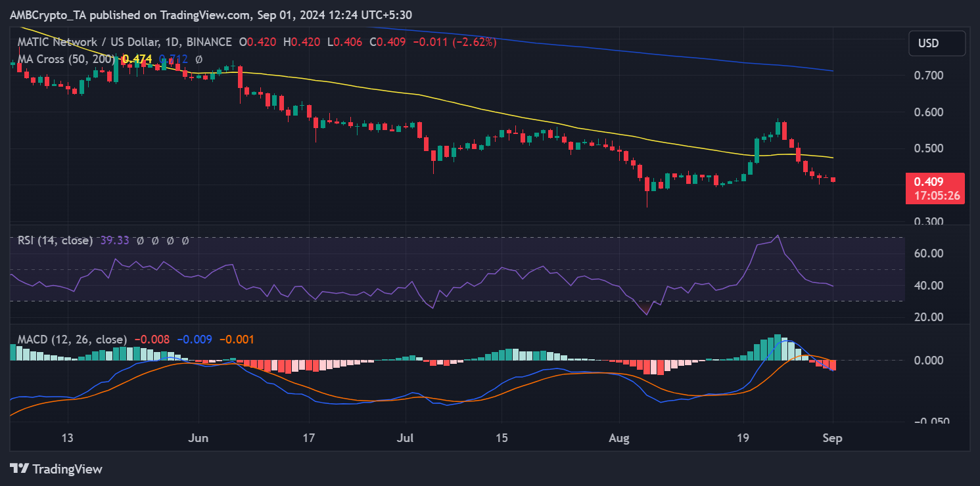The height and width of the screenshot is (486, 980).
Task: Click the AMBCrypto_TA published header text
Action: pos(211,14)
